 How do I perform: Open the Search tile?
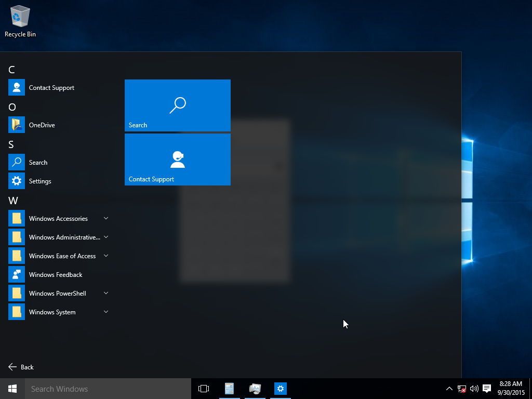coord(177,105)
